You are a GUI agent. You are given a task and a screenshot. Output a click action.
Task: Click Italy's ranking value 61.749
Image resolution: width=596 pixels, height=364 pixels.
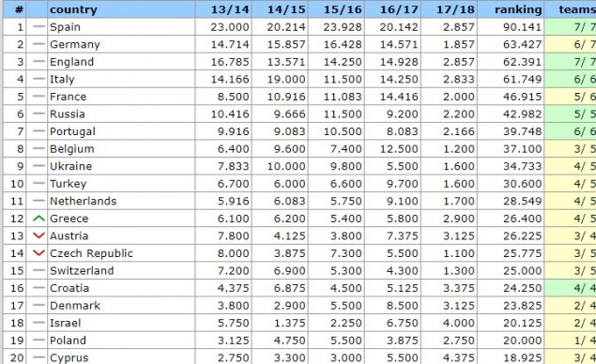coord(522,79)
